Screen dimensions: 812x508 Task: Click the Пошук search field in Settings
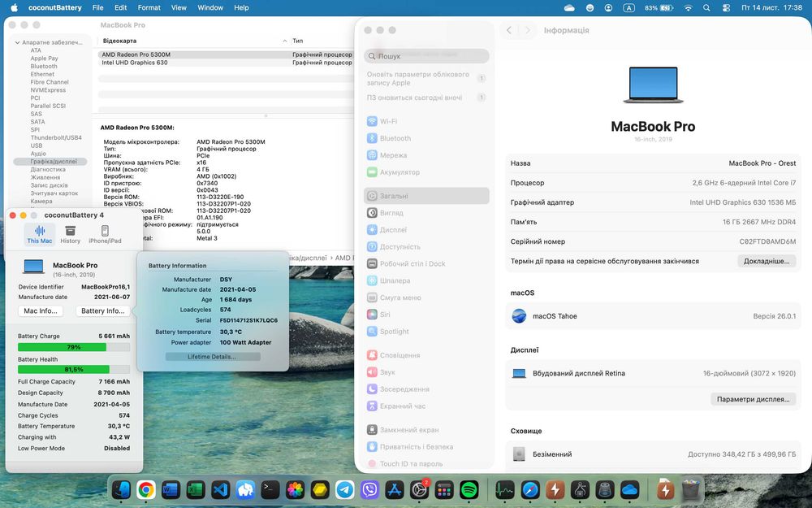point(426,56)
